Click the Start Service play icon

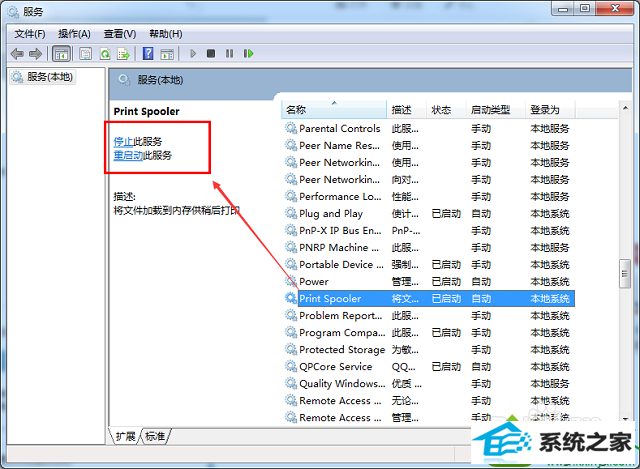click(x=193, y=53)
